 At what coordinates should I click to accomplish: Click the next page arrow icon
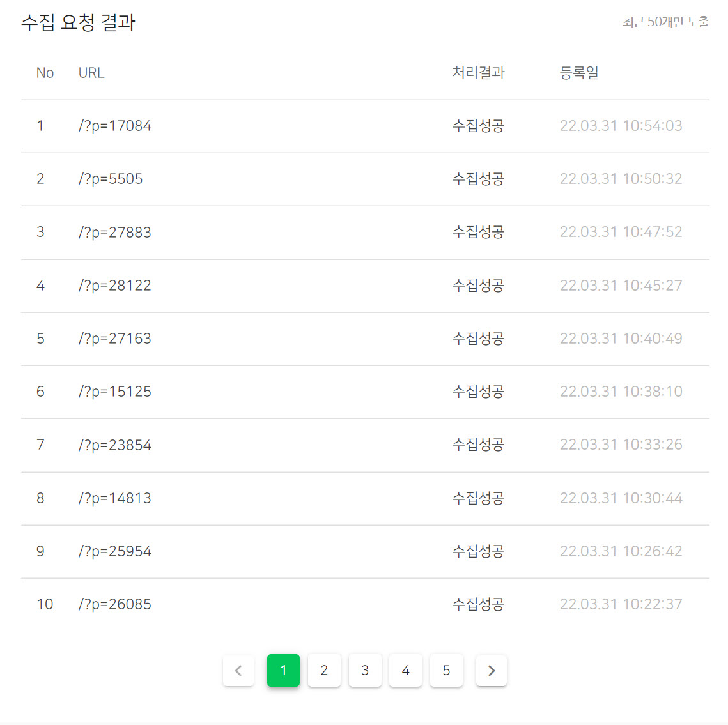pos(491,670)
